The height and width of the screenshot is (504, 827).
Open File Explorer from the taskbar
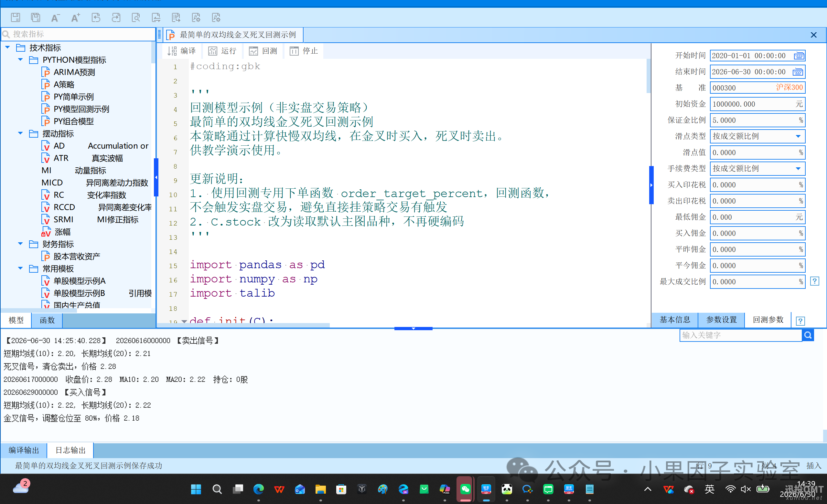[x=320, y=489]
